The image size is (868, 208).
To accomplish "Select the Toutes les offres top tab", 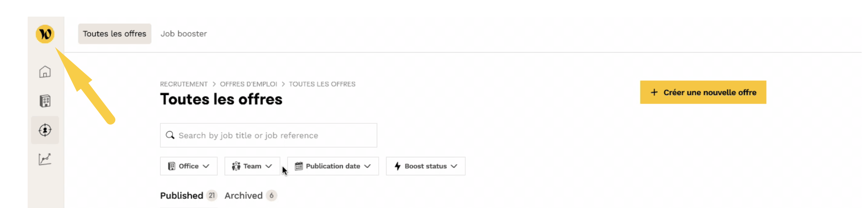I will 115,34.
